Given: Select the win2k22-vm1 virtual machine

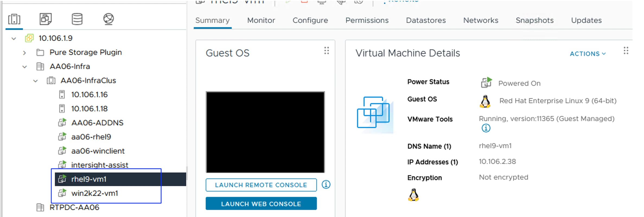Looking at the screenshot, I should tap(95, 193).
